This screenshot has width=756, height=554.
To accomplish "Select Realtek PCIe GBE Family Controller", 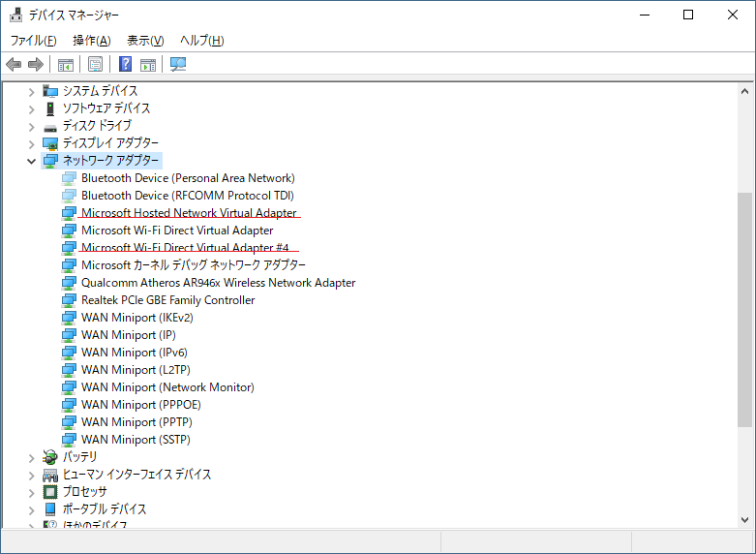I will pyautogui.click(x=167, y=299).
